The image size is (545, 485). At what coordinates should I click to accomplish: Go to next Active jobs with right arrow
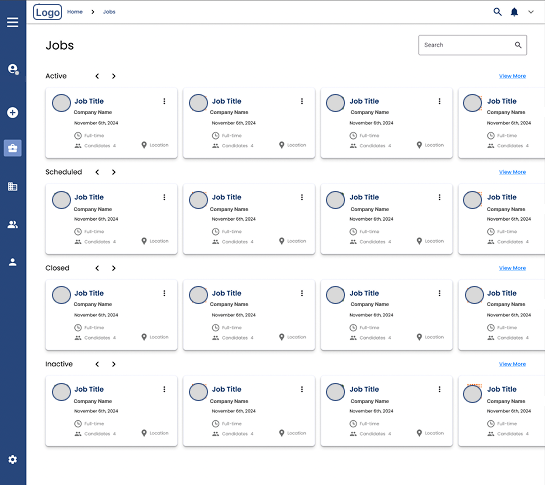[114, 76]
